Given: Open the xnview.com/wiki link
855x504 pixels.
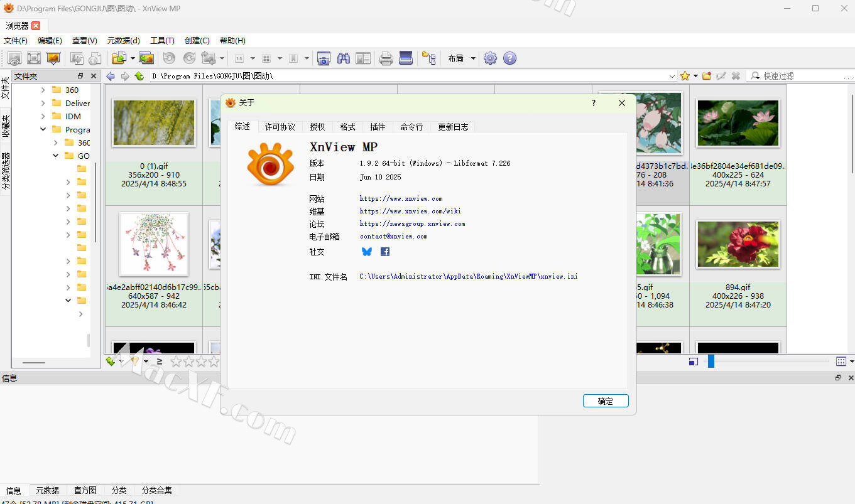Looking at the screenshot, I should 410,211.
